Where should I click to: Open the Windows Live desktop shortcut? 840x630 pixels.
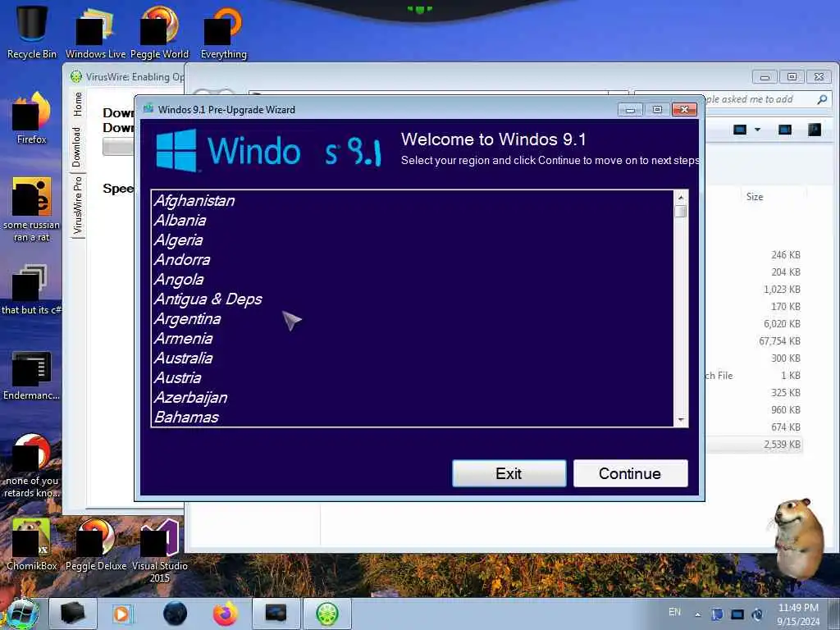coord(95,32)
